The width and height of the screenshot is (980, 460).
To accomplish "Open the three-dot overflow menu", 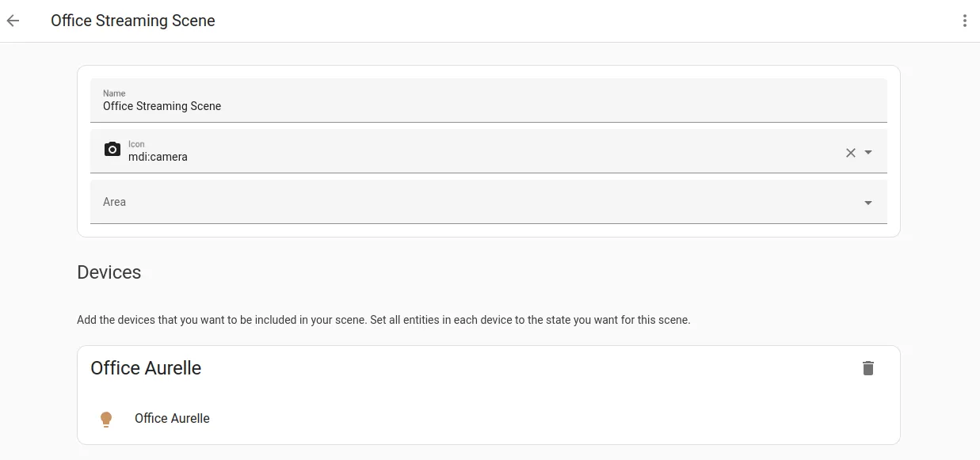I will 964,21.
